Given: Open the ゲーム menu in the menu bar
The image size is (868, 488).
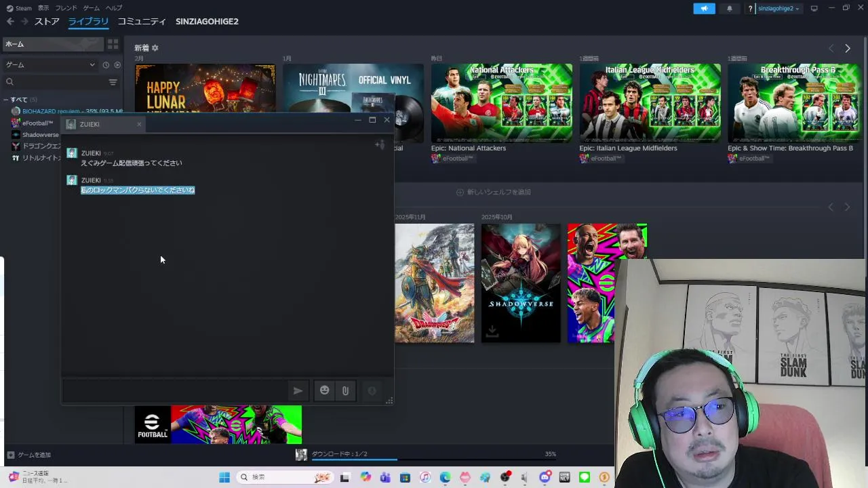Looking at the screenshot, I should click(92, 8).
